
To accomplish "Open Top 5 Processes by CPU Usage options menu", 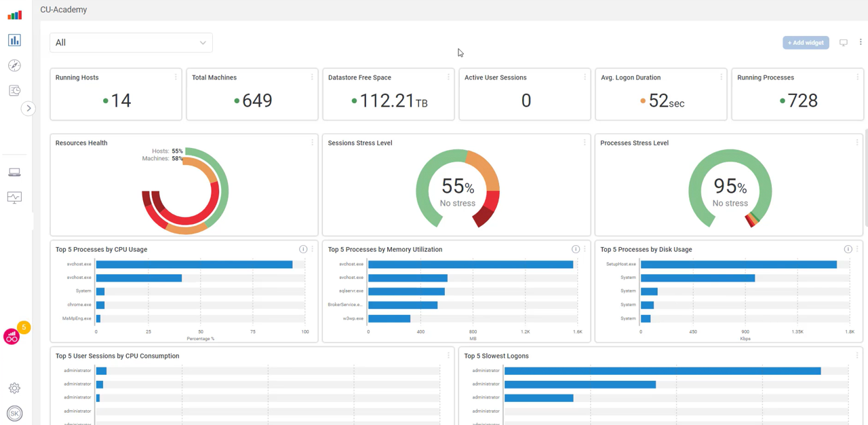I will coord(312,249).
